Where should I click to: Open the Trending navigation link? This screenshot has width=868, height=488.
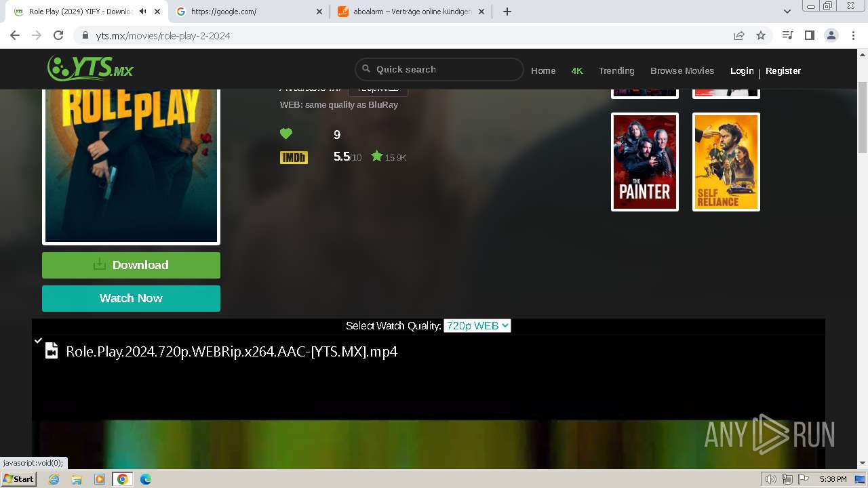click(616, 70)
